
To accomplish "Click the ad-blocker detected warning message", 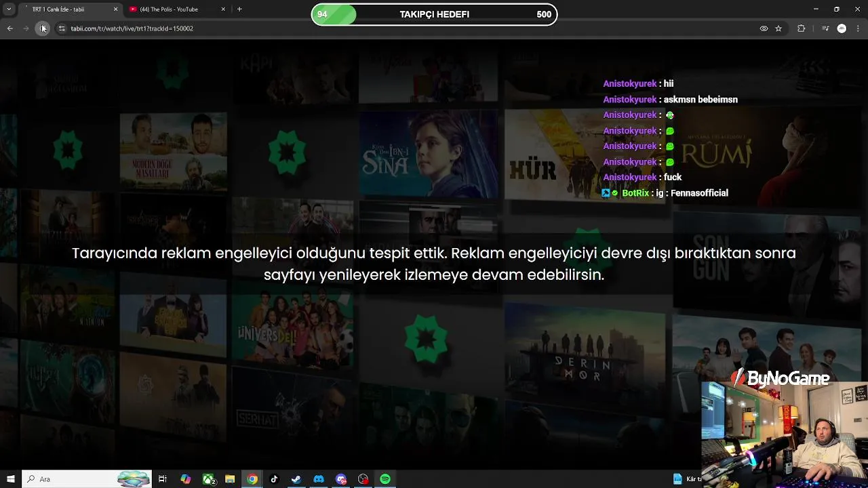I will coord(434,264).
